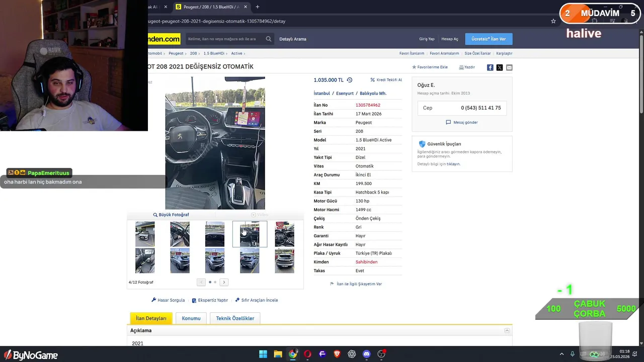Viewport: 644px width, 362px height.
Task: Click the tıklayın link in Güvenlik İpuçları
Action: pyautogui.click(x=453, y=164)
